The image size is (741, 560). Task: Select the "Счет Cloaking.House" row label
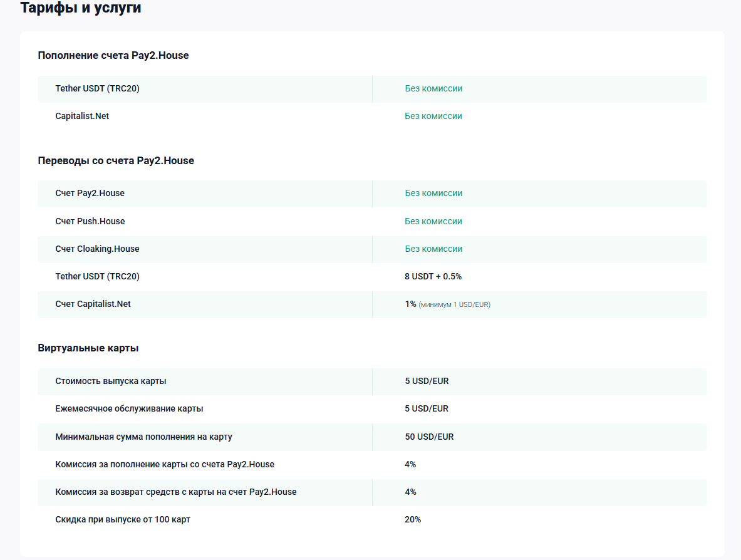[97, 249]
